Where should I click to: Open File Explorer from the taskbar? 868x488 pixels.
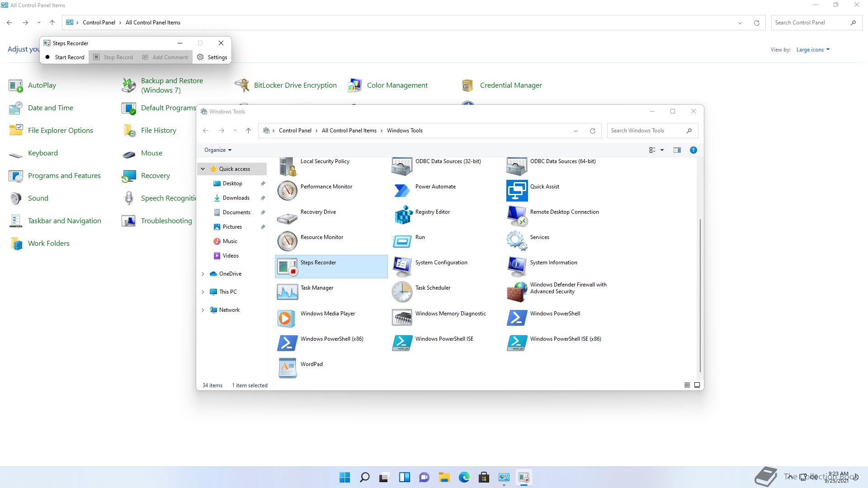point(444,477)
